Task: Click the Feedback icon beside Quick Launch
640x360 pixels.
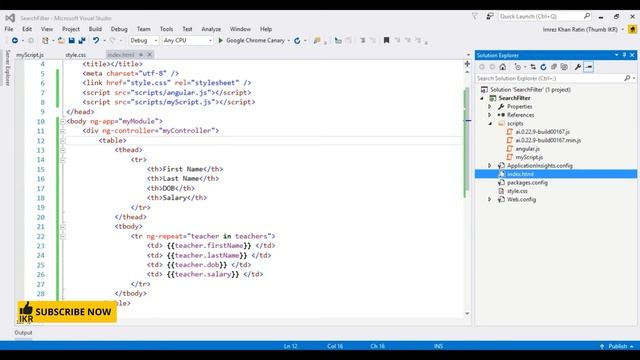Action: coord(490,16)
